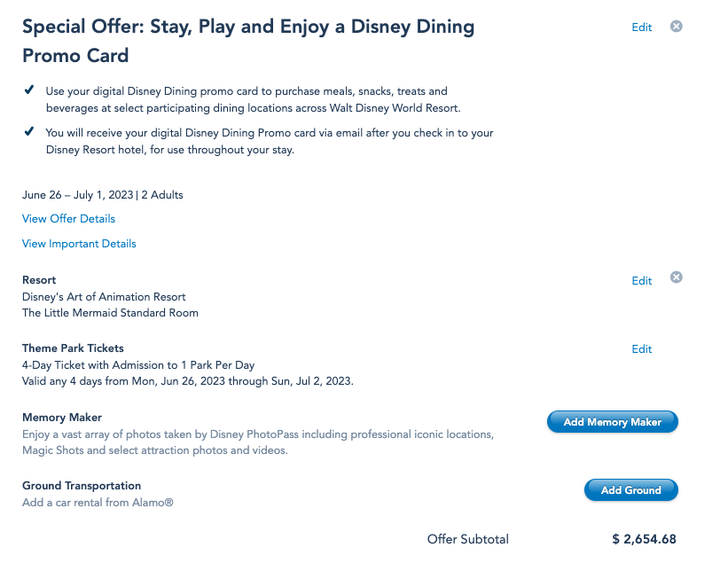The image size is (728, 563).
Task: Edit the Theme Park Tickets
Action: (x=641, y=349)
